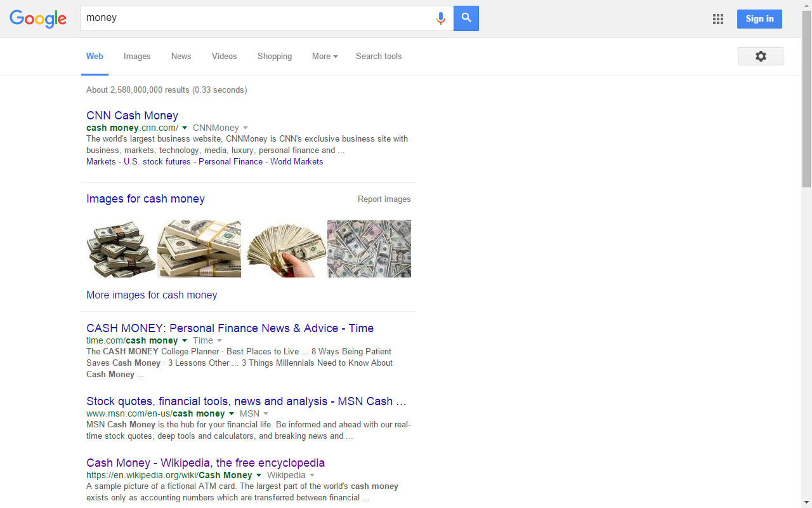Expand the MSN gray dropdown arrow
812x508 pixels.
(266, 414)
